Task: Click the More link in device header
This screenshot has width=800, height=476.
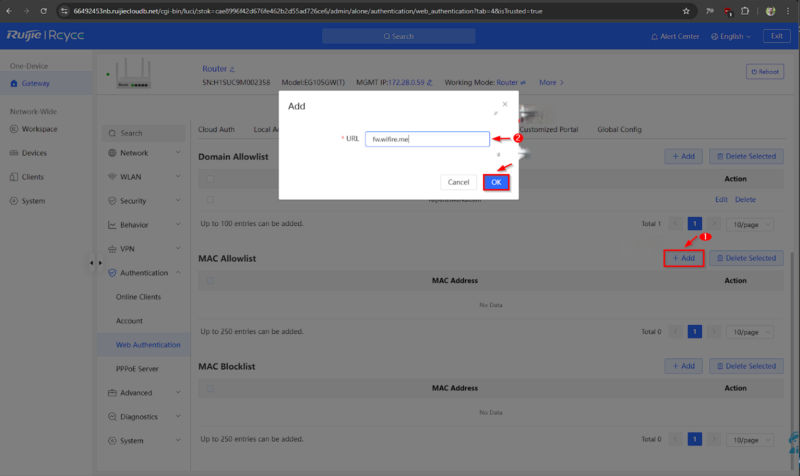Action: [x=551, y=83]
